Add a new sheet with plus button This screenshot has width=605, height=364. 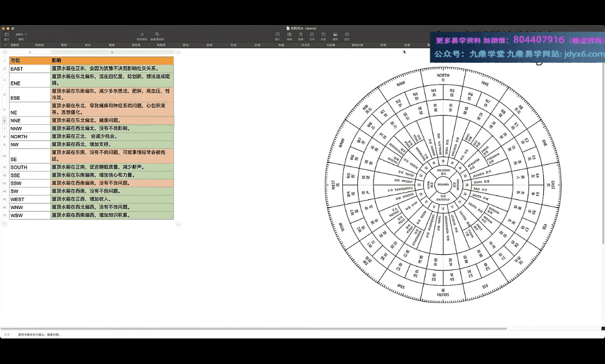[x=5, y=45]
